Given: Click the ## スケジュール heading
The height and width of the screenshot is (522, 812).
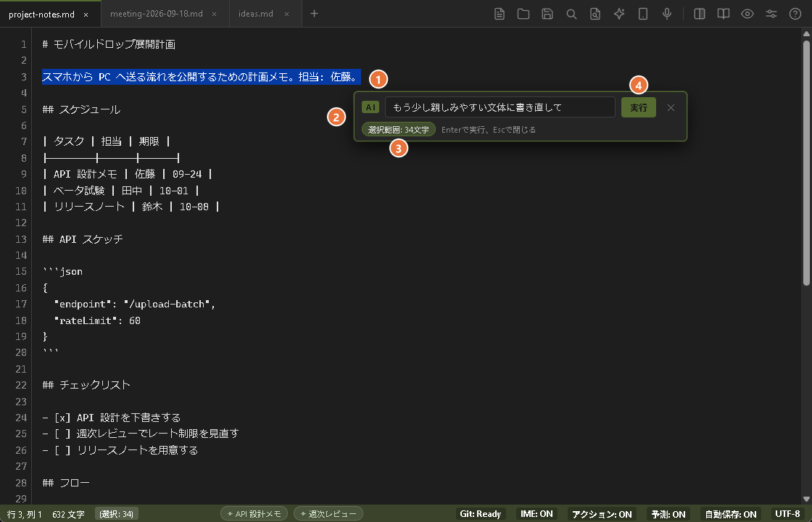Looking at the screenshot, I should click(x=81, y=109).
